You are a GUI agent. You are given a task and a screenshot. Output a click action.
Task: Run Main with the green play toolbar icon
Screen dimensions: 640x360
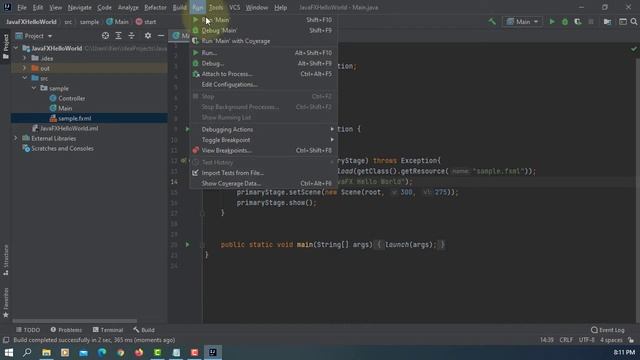pos(552,22)
